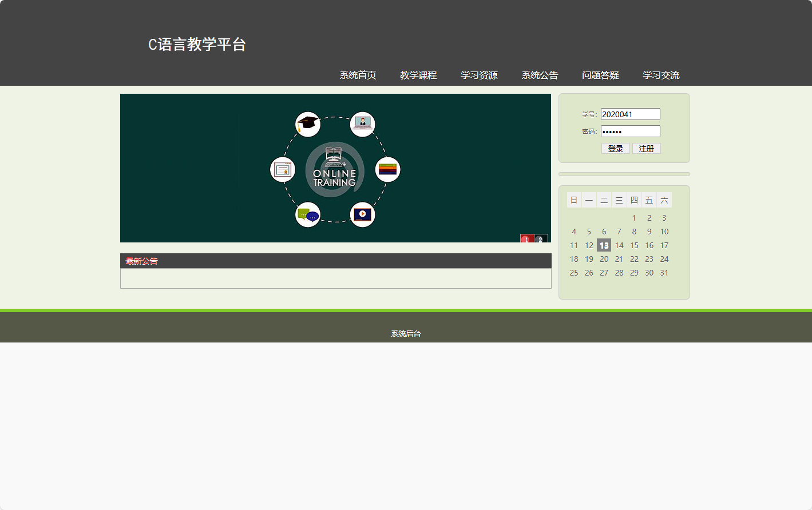Click the red 最新公告 announcement header

[x=141, y=261]
